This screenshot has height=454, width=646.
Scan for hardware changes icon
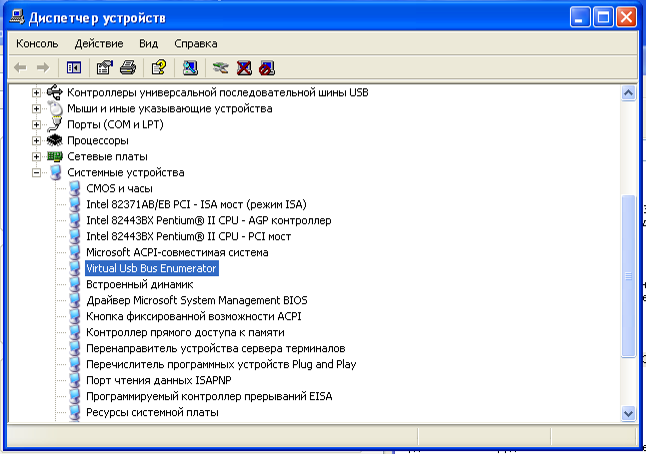(190, 68)
